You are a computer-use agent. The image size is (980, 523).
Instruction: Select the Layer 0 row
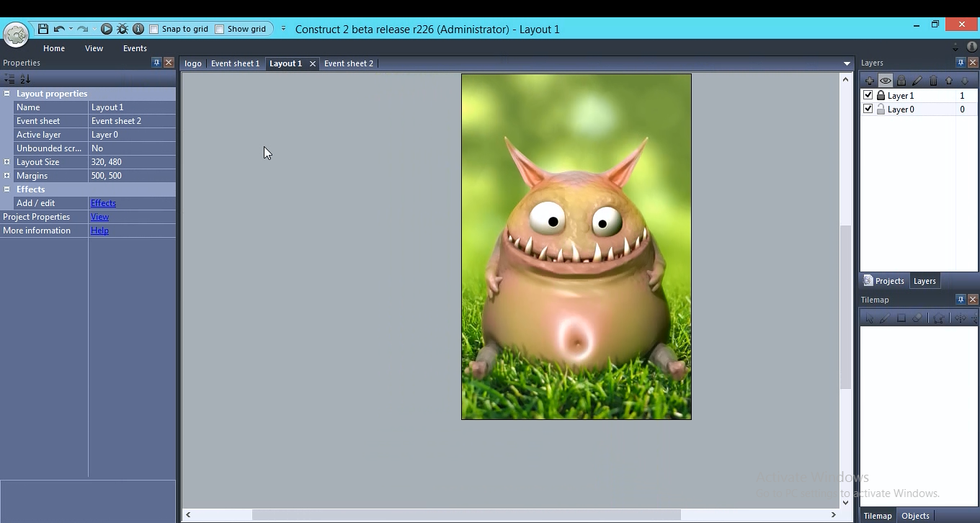click(919, 109)
